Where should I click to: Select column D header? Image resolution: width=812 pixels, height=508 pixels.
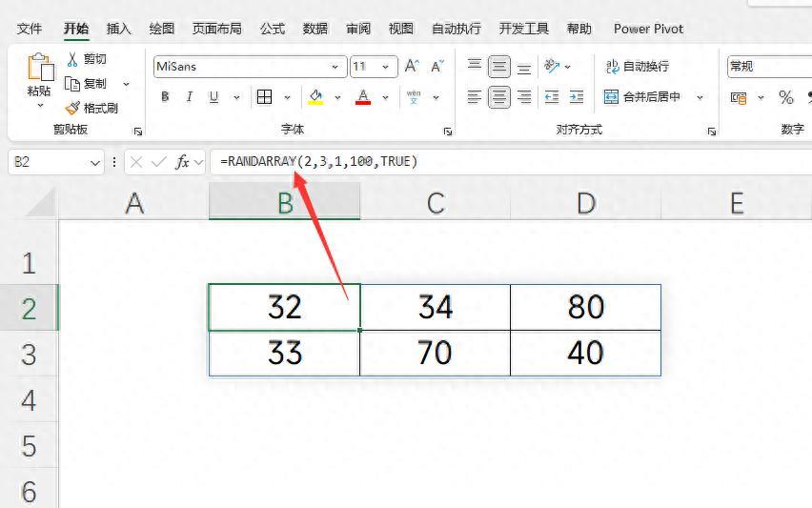coord(586,202)
